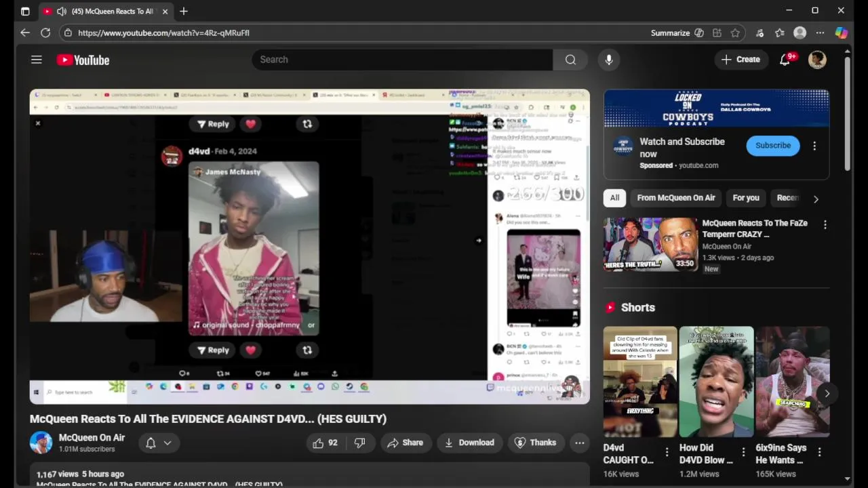Subscribe to Locked On Cowboys ad

773,146
